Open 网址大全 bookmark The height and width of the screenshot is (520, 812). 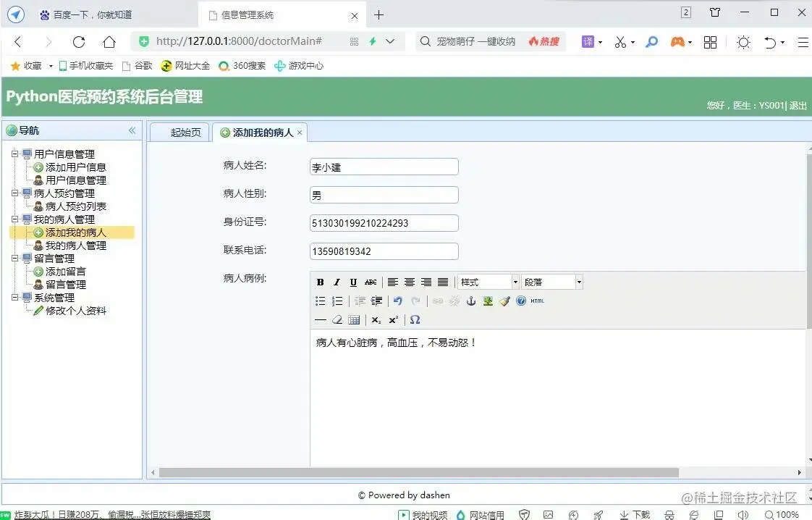pos(185,66)
